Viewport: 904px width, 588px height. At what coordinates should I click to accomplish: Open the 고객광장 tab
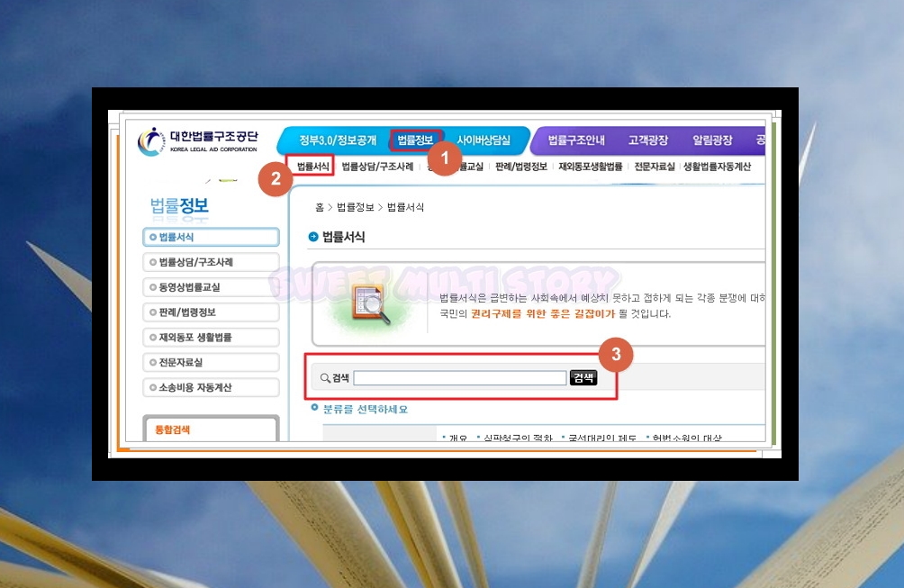[648, 140]
